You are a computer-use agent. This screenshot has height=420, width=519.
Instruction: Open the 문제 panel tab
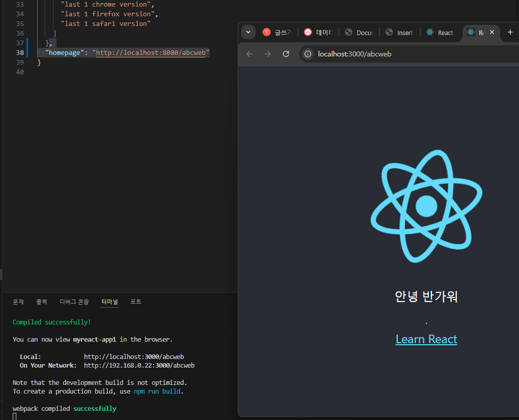click(x=18, y=302)
